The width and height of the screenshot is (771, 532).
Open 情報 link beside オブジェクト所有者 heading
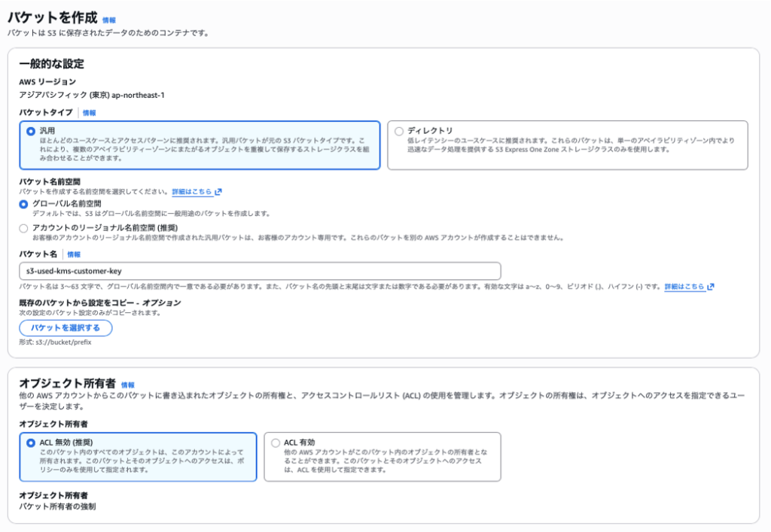pos(128,385)
